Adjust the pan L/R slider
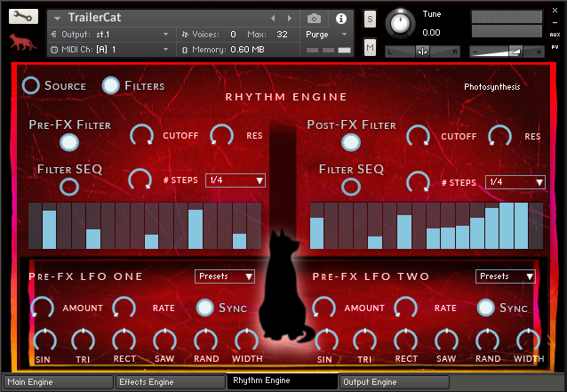Viewport: 567px width, 392px height. 422,52
